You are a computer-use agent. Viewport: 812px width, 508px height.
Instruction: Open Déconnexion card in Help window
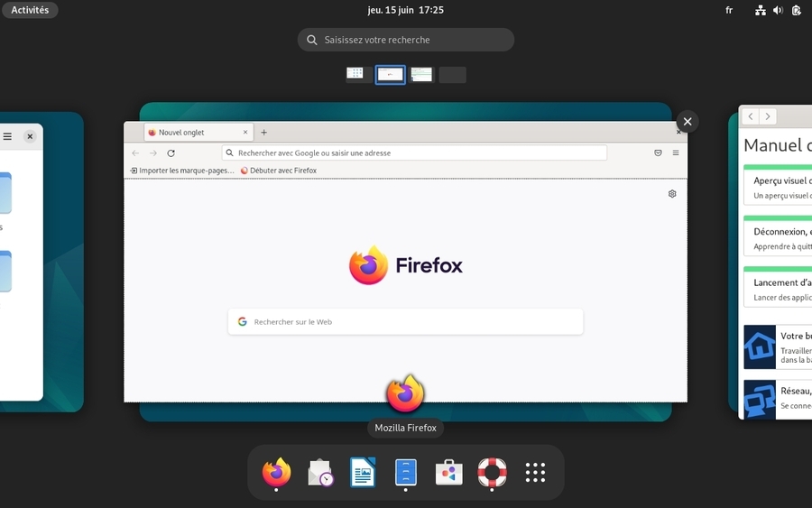(778, 236)
